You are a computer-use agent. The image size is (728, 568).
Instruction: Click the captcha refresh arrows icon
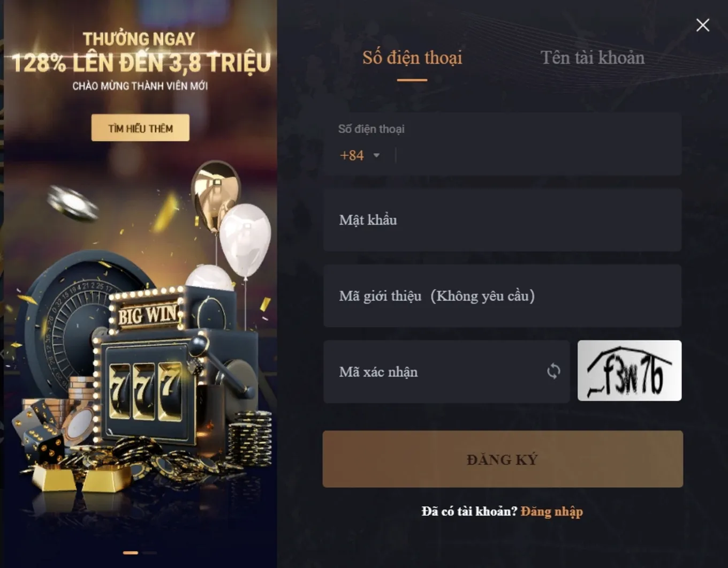coord(553,371)
